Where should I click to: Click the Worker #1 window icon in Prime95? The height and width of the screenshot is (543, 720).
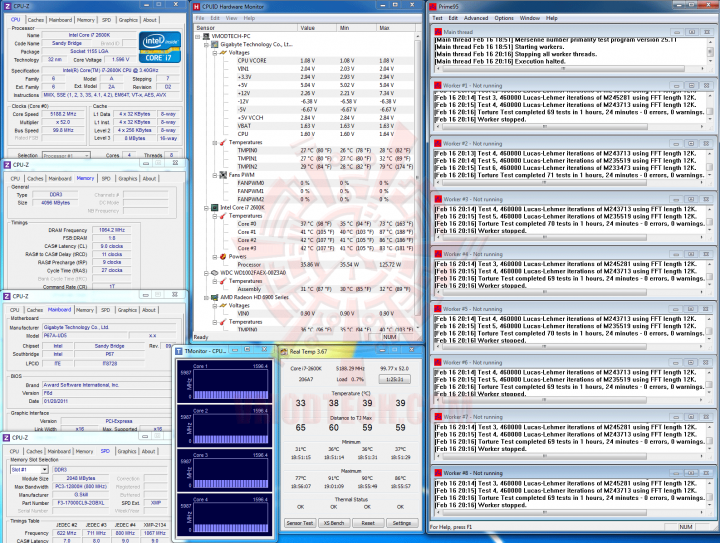click(x=438, y=85)
